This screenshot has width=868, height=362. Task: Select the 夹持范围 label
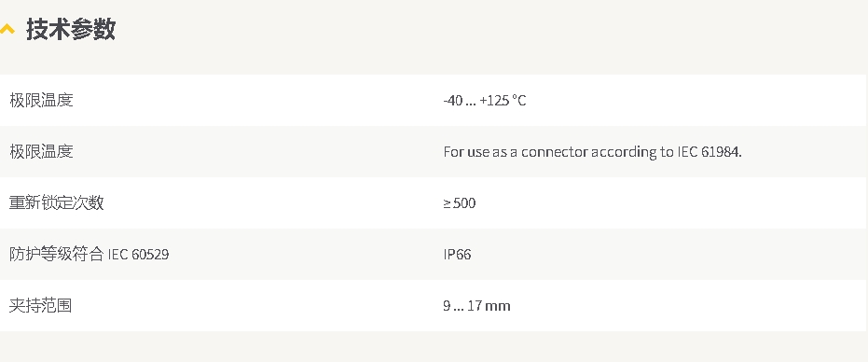(41, 305)
